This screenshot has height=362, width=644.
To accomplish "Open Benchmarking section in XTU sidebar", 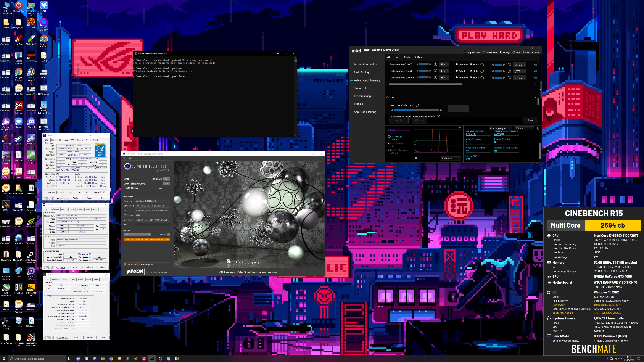I will click(x=362, y=96).
